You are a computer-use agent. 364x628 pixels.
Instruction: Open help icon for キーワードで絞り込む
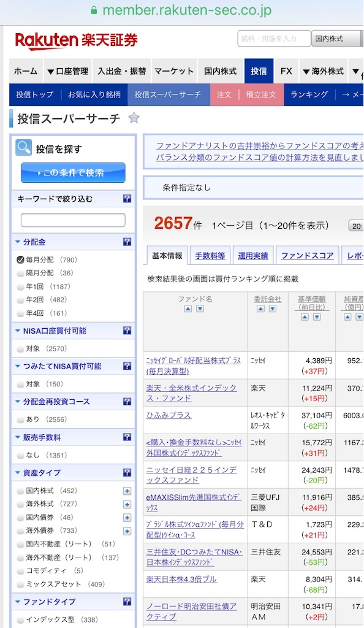point(127,198)
